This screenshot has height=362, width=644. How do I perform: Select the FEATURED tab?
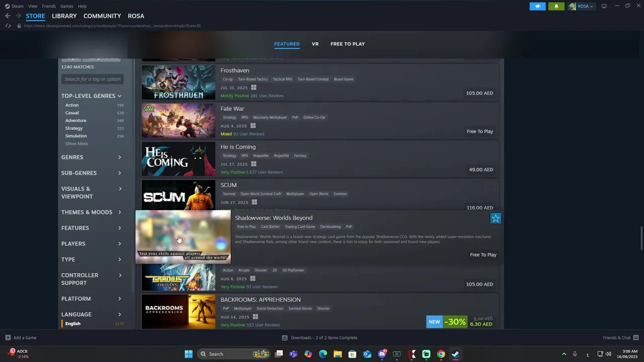point(287,44)
